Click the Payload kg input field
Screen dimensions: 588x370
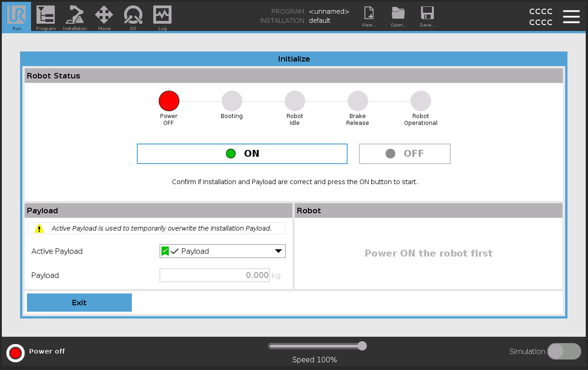[214, 275]
